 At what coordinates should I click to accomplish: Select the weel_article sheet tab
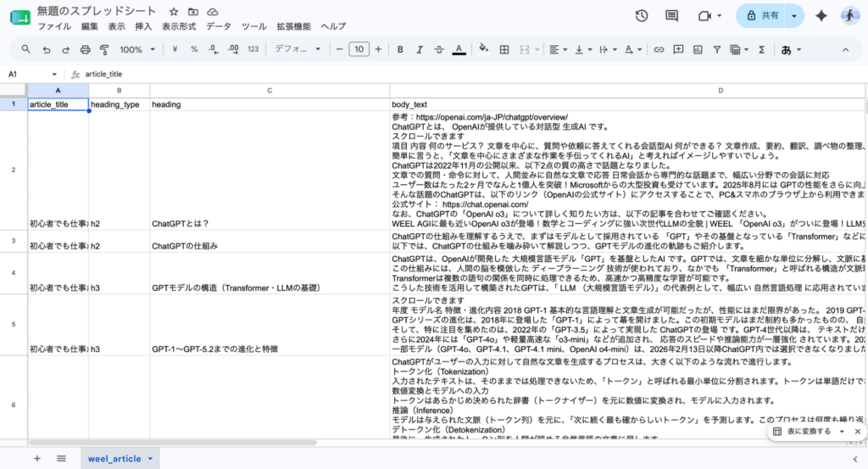coord(120,459)
